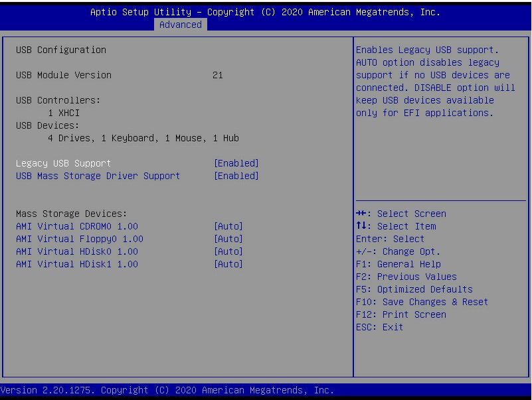Click the +/-: Change Opt. hint
Screen dimensions: 532x400
(x=398, y=251)
